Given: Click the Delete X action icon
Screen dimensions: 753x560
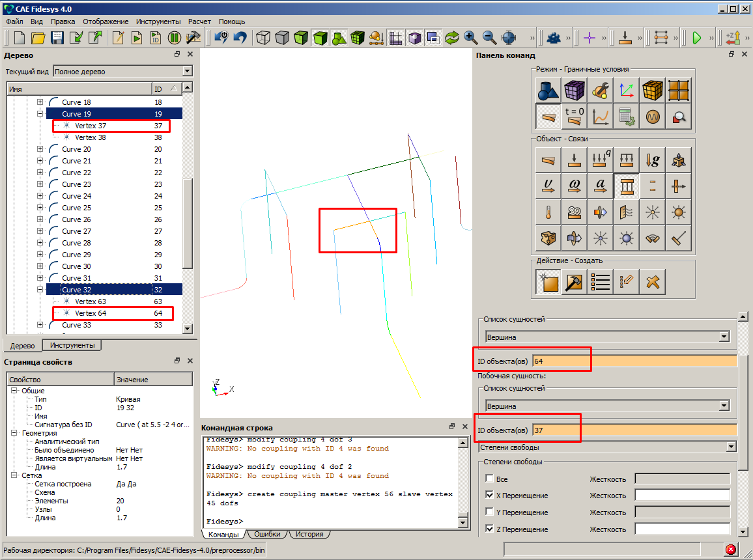Looking at the screenshot, I should 652,282.
